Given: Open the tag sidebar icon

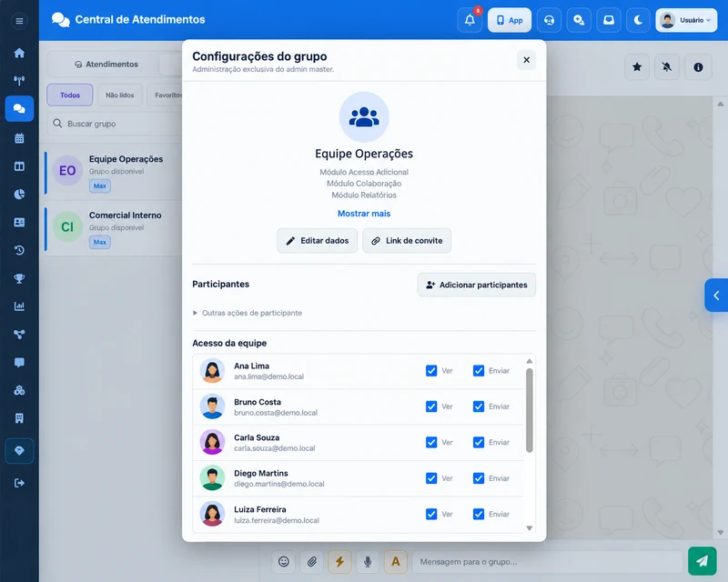Looking at the screenshot, I should click(19, 451).
